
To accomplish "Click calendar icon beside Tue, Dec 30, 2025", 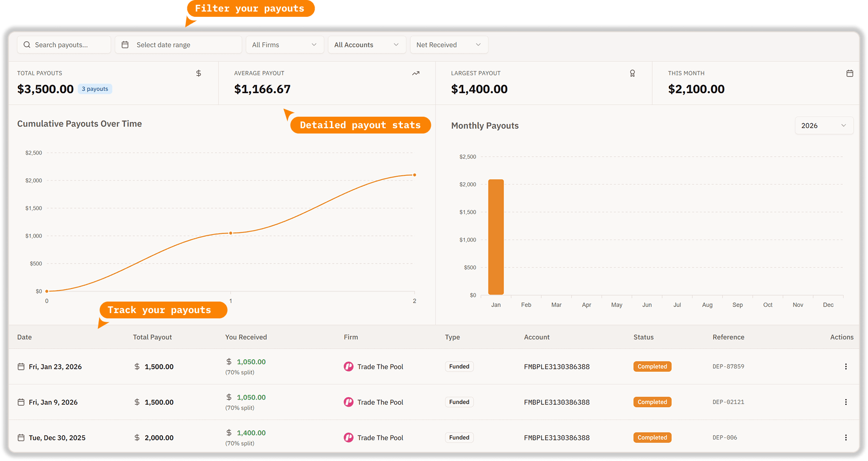I will (x=21, y=437).
